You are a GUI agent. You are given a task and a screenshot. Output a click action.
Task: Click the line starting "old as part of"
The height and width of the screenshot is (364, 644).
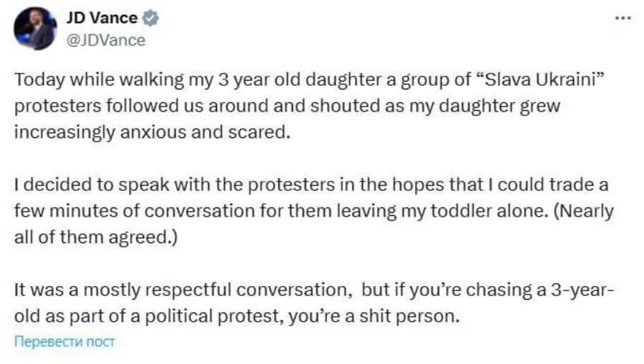(237, 316)
